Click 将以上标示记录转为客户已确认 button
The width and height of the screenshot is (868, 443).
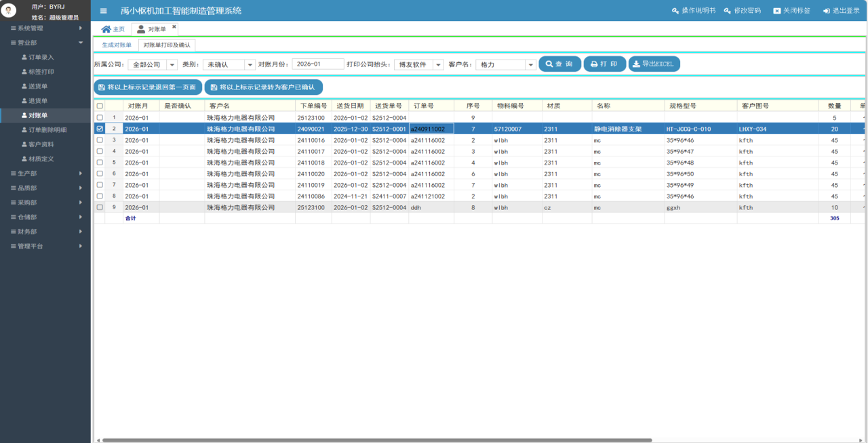coord(263,87)
